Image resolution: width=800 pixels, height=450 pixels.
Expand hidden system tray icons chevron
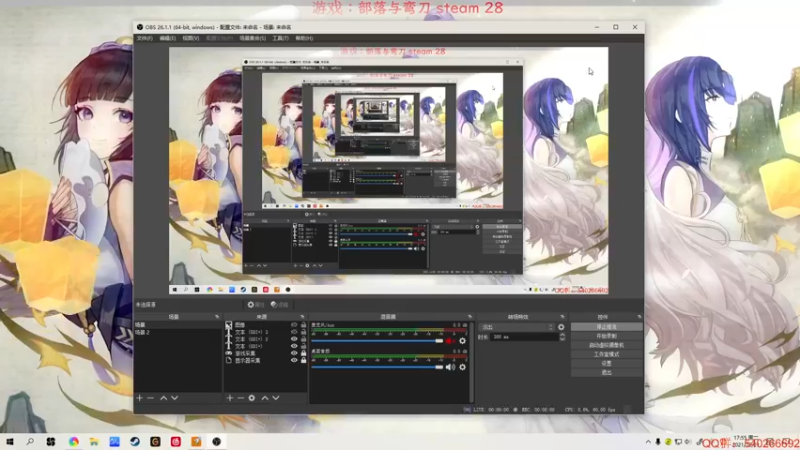(x=648, y=442)
